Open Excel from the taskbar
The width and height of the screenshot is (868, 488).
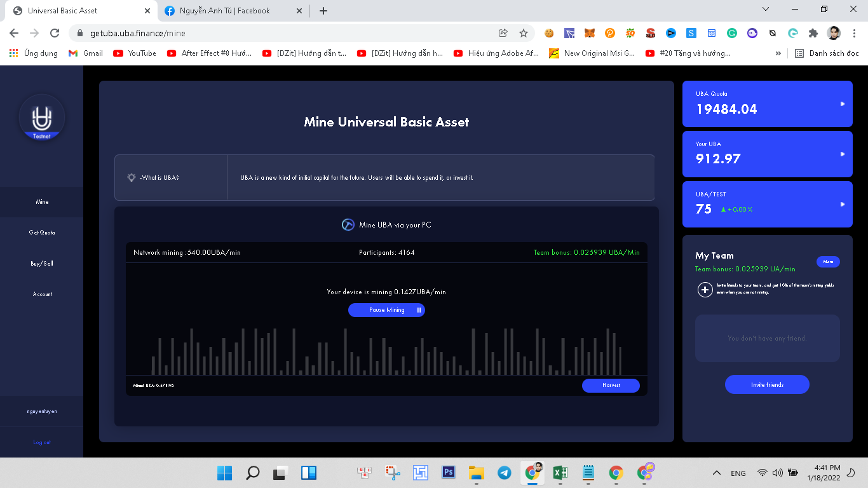(560, 472)
